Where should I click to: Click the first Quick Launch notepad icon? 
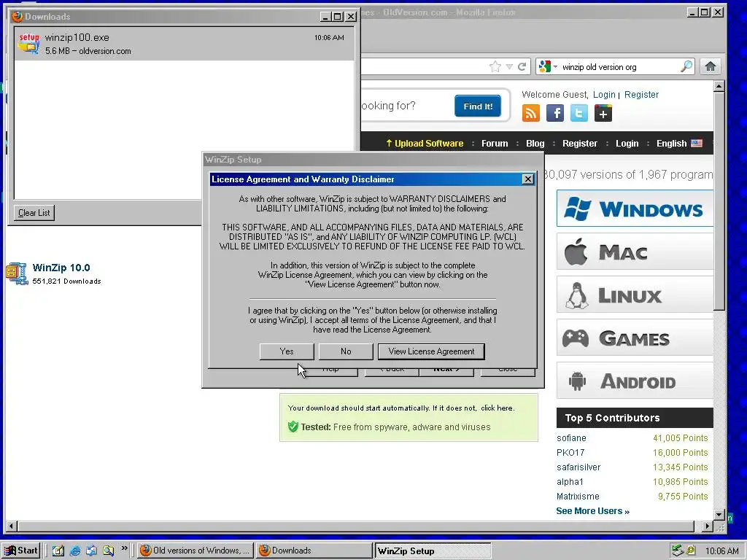[x=58, y=551]
